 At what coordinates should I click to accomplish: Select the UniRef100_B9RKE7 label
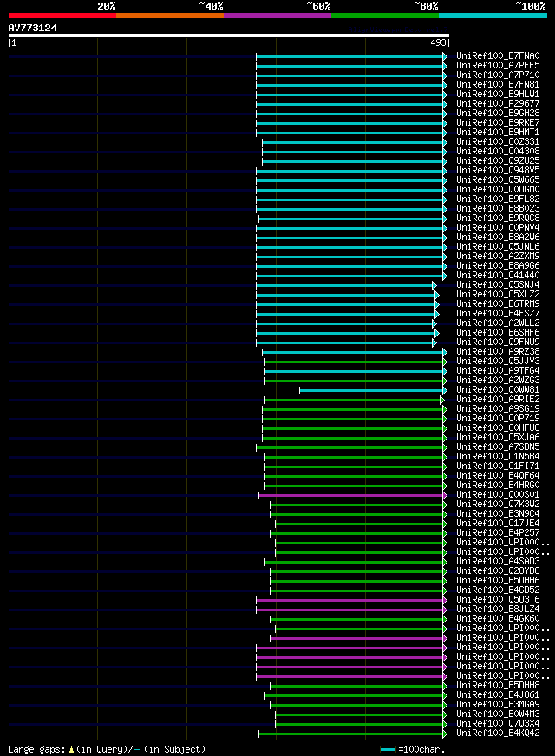click(498, 122)
